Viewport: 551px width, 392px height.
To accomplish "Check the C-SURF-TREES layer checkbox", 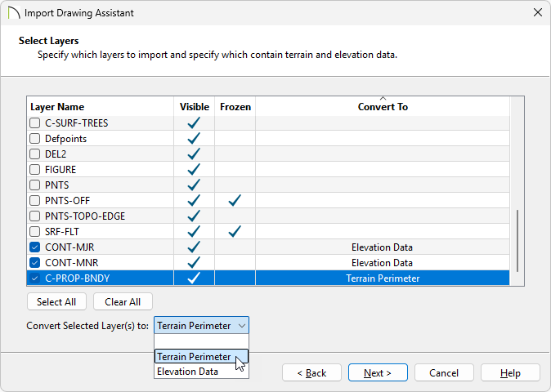I will [35, 123].
